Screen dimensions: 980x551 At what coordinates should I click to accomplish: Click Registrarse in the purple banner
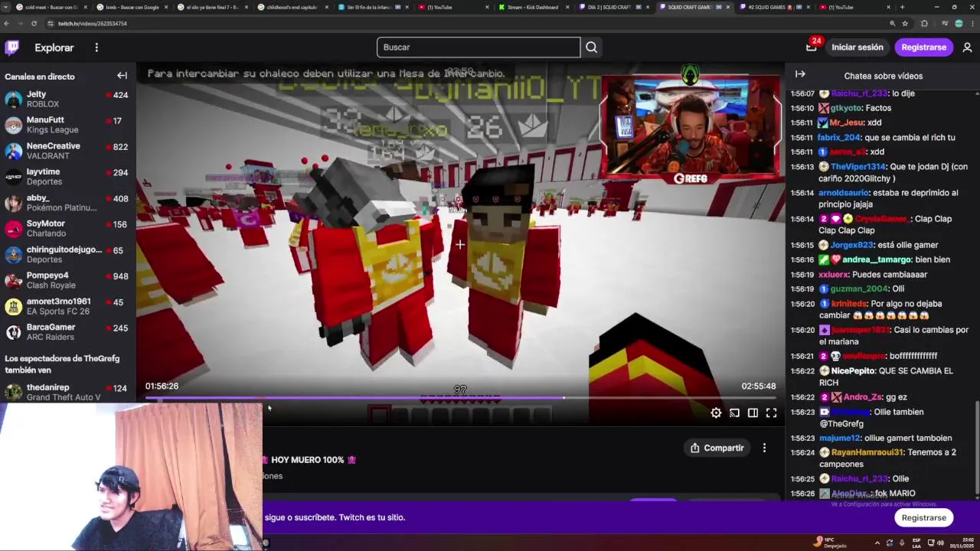click(923, 518)
